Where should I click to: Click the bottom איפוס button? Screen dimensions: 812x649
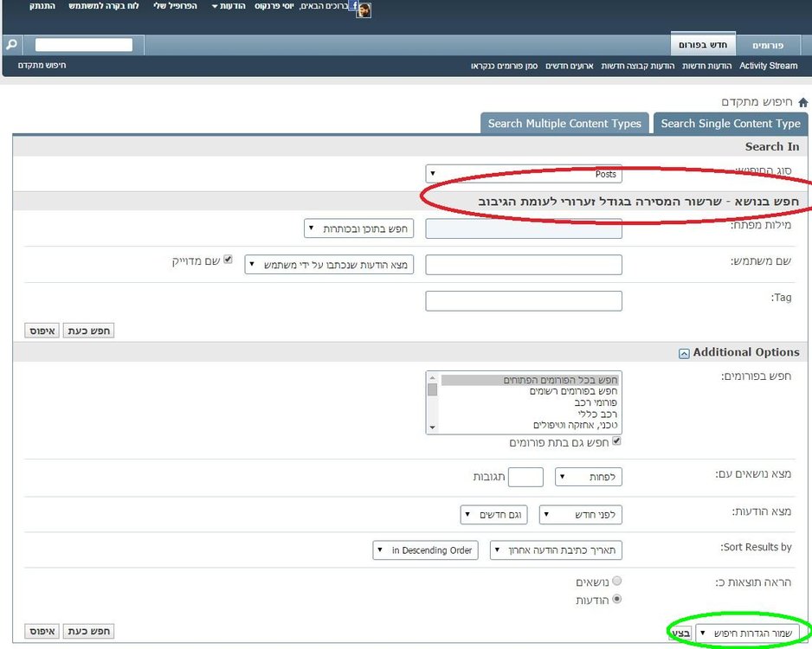click(x=42, y=631)
